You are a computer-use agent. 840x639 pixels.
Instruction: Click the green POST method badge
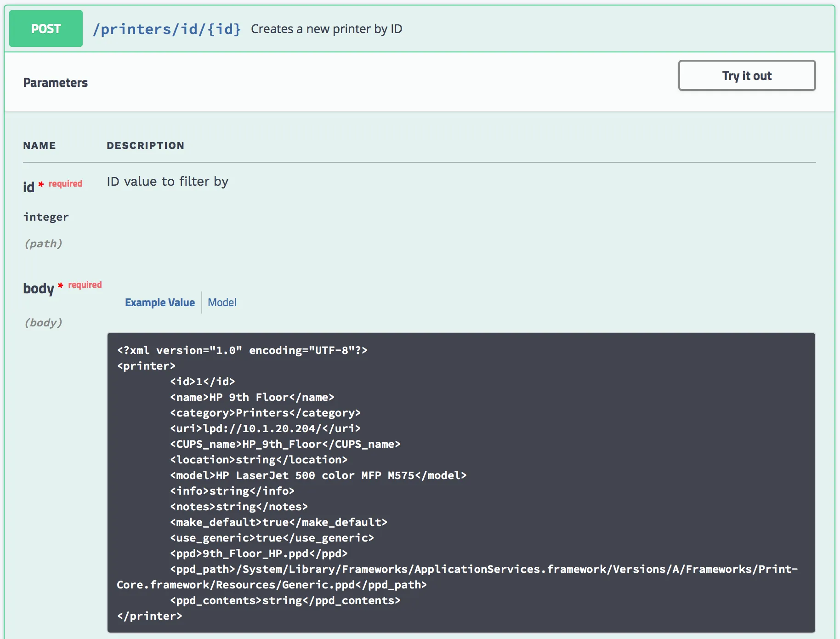tap(45, 29)
